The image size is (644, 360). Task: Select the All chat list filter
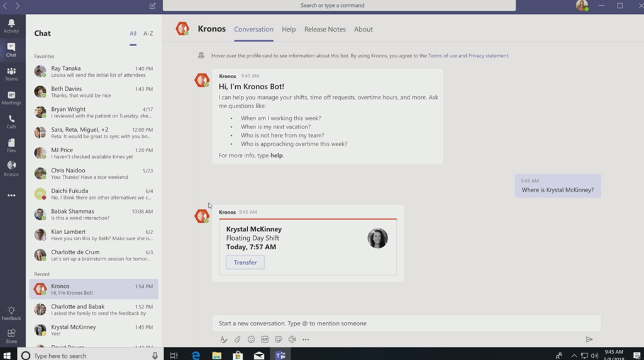[133, 33]
